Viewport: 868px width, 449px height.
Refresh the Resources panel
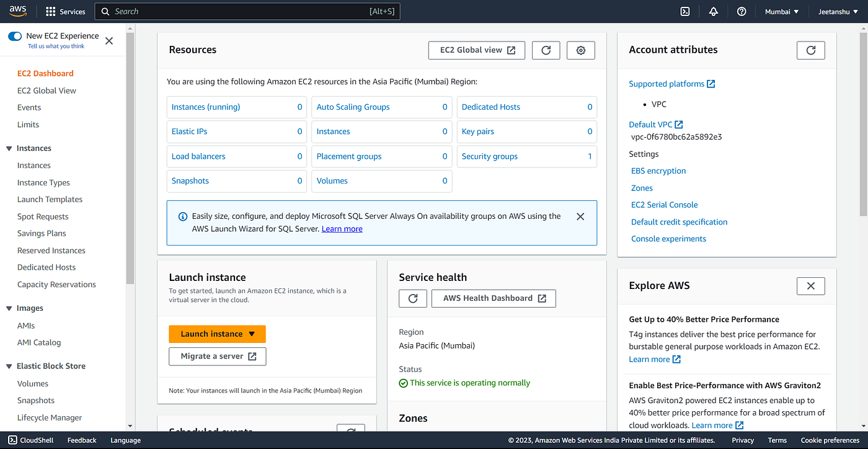[546, 50]
